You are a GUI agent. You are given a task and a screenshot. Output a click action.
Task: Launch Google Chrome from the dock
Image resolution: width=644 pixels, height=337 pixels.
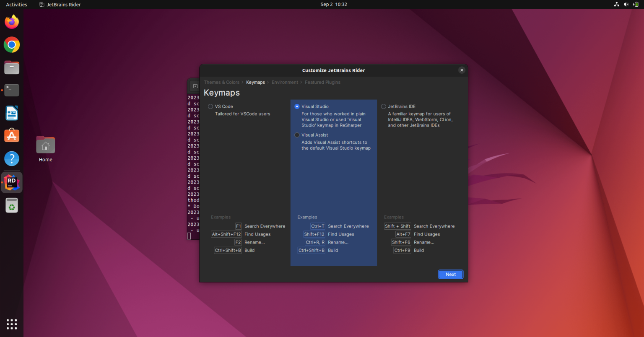11,44
